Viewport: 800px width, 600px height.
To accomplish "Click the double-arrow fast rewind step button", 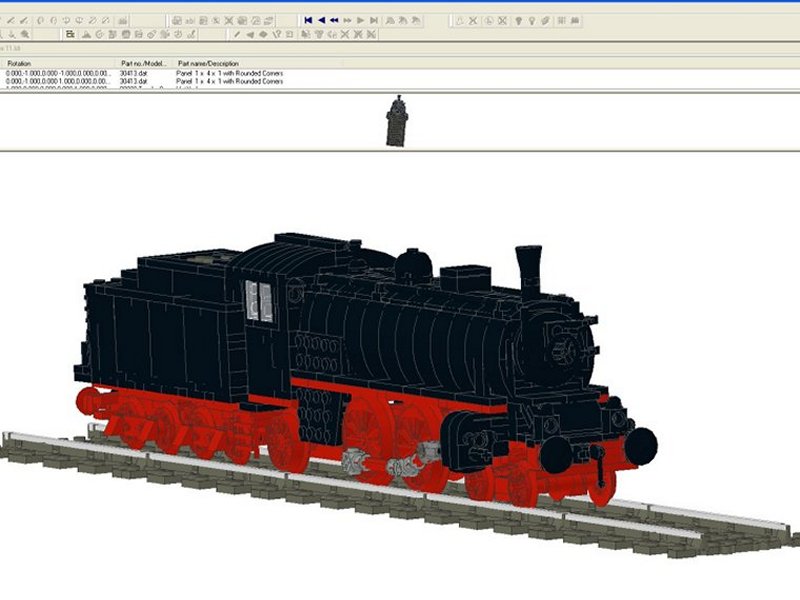I will (334, 20).
